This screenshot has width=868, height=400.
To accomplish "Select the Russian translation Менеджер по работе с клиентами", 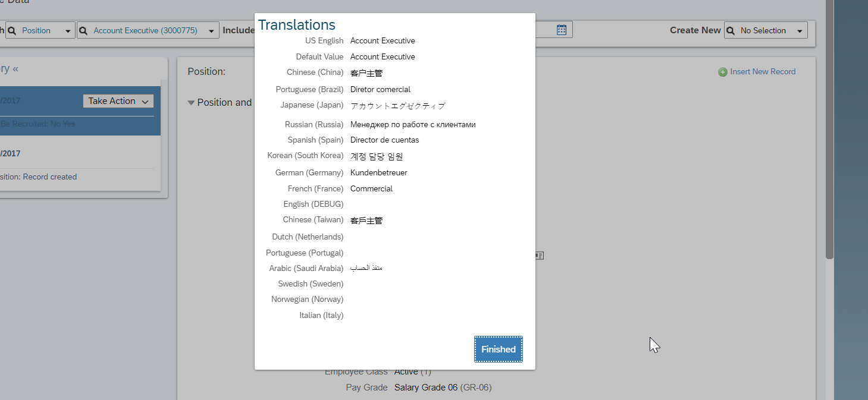I will click(x=413, y=125).
